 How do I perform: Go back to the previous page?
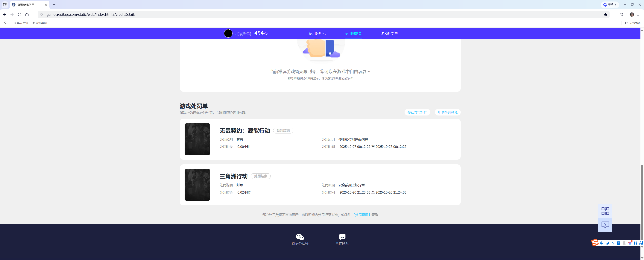[5, 14]
